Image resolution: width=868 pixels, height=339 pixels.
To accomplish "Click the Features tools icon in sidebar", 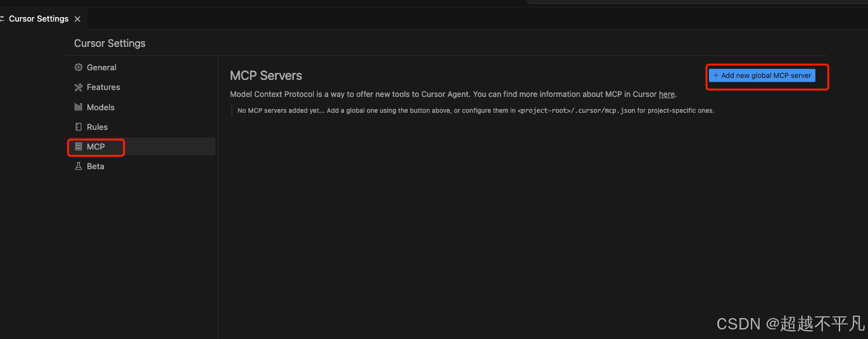I will [x=79, y=87].
